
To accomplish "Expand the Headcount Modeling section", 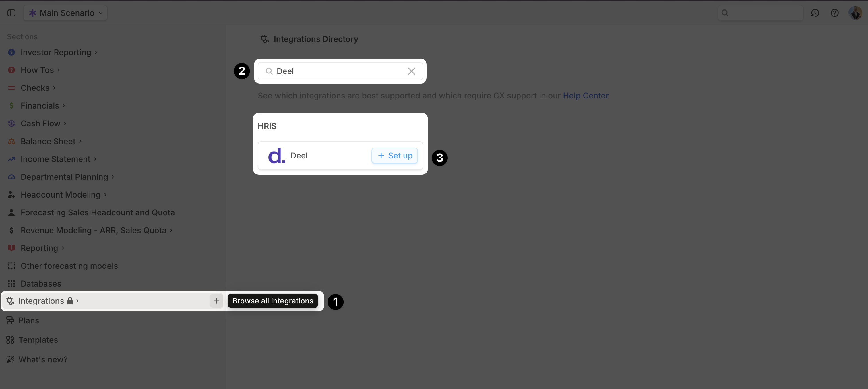I will click(x=105, y=195).
